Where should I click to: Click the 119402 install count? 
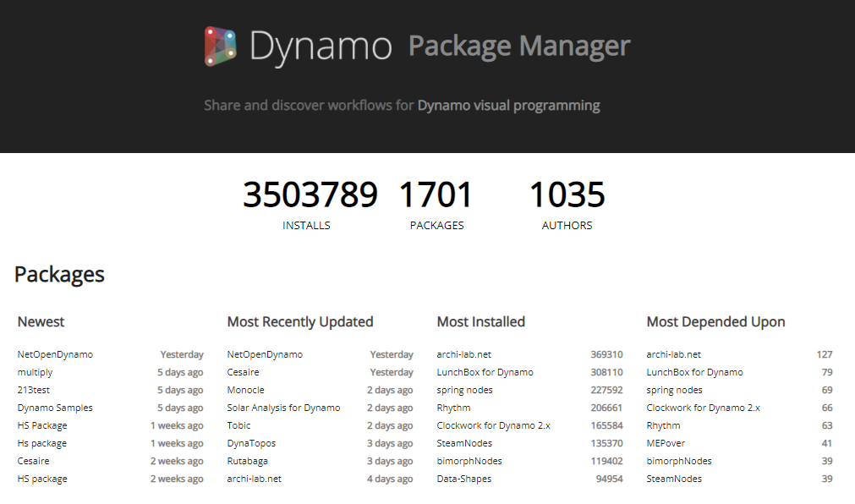[x=607, y=461]
